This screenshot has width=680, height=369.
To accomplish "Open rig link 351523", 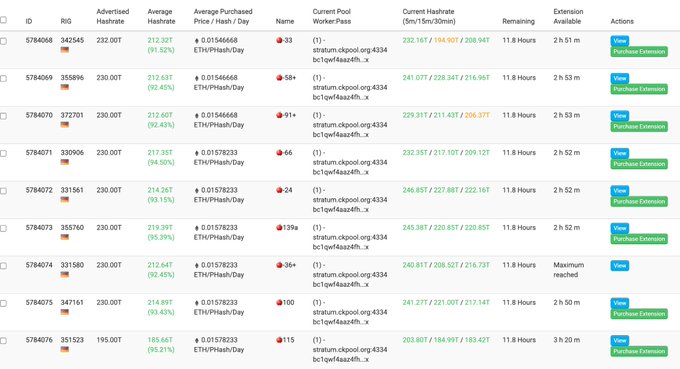I will coord(72,340).
